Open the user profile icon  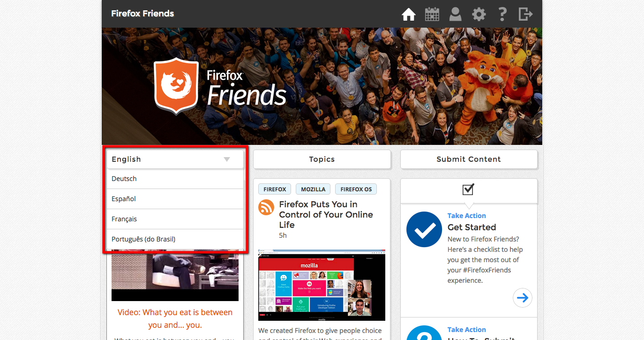click(x=455, y=14)
